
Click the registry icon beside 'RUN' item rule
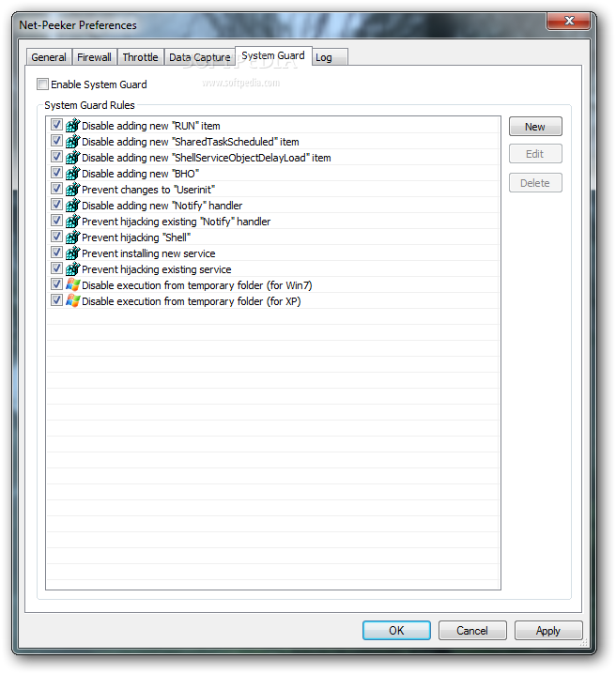(72, 126)
